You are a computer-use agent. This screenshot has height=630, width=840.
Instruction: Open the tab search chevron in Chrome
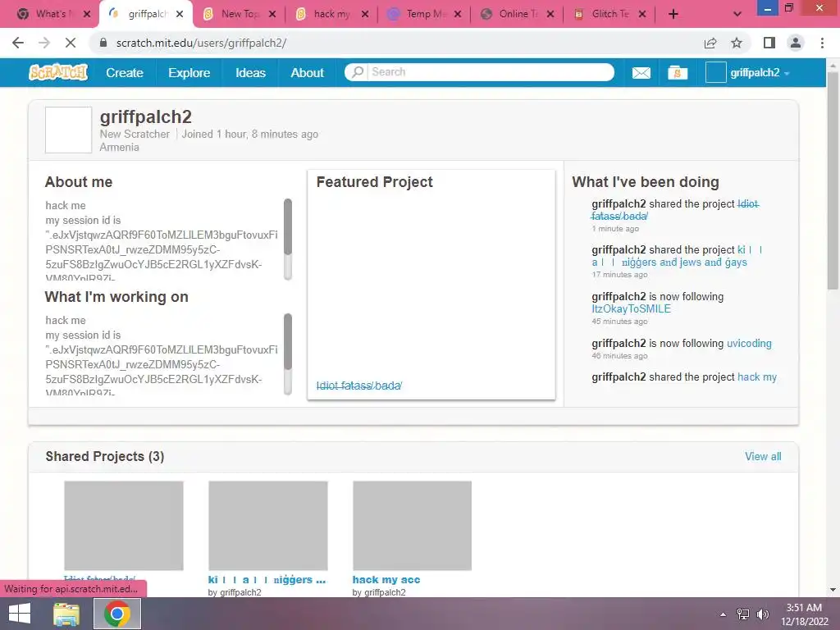click(x=737, y=14)
